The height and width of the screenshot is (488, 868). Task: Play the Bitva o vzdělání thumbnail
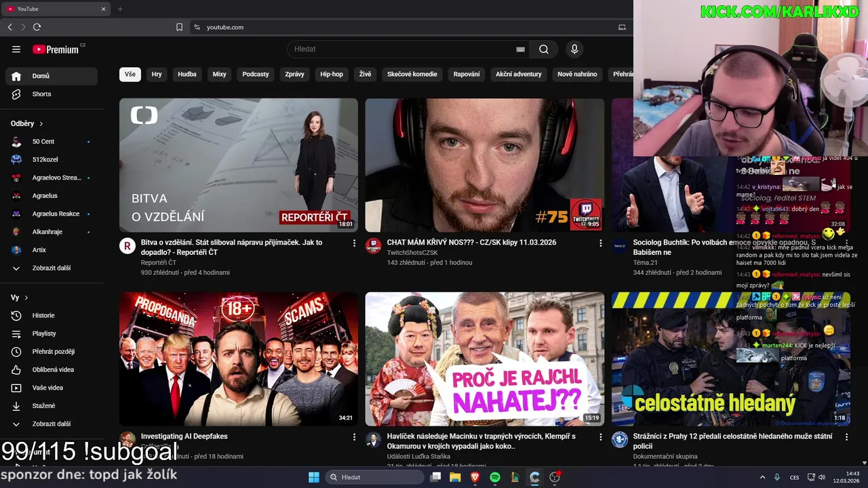coord(239,165)
